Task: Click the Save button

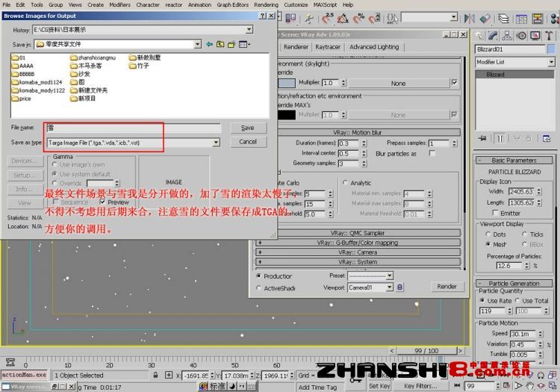Action: [247, 128]
